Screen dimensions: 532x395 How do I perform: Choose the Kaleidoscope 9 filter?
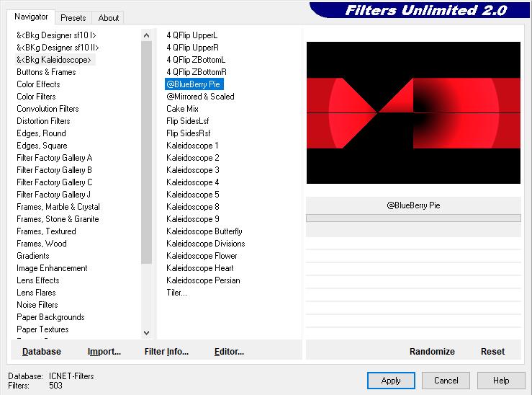click(x=193, y=218)
